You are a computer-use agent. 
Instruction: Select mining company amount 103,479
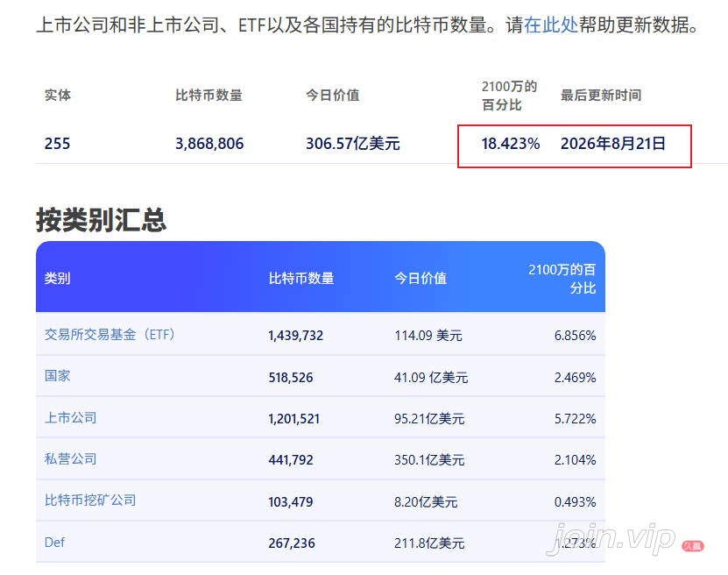[291, 501]
